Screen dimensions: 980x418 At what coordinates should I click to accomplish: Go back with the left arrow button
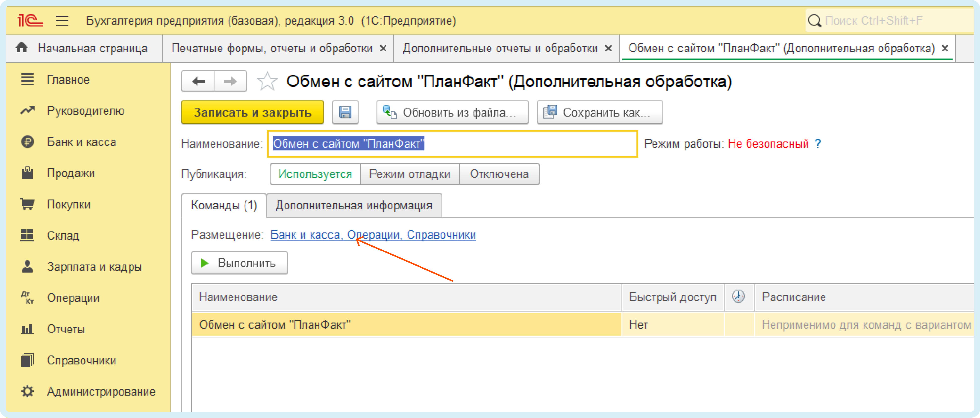click(x=198, y=81)
